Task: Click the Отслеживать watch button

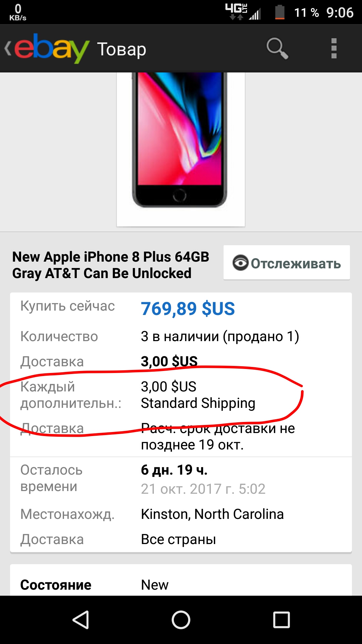Action: [287, 263]
